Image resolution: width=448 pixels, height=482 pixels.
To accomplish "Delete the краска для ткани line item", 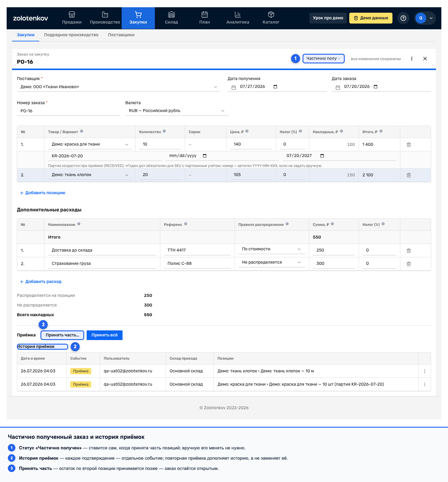I will pos(409,145).
